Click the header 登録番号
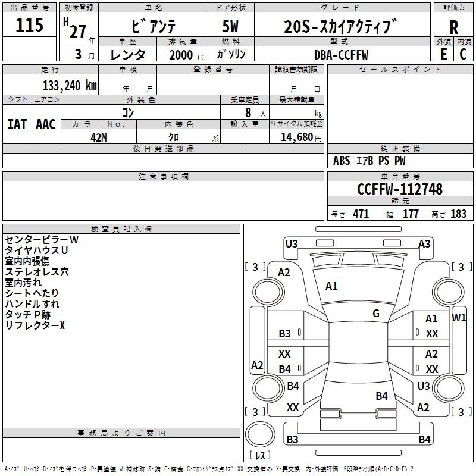The height and width of the screenshot is (476, 476). pyautogui.click(x=213, y=69)
